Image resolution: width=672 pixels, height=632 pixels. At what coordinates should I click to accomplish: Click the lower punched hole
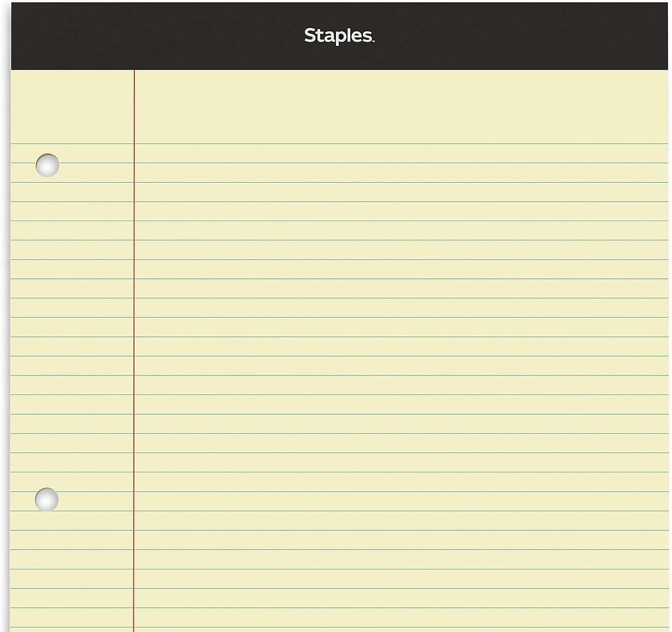47,499
